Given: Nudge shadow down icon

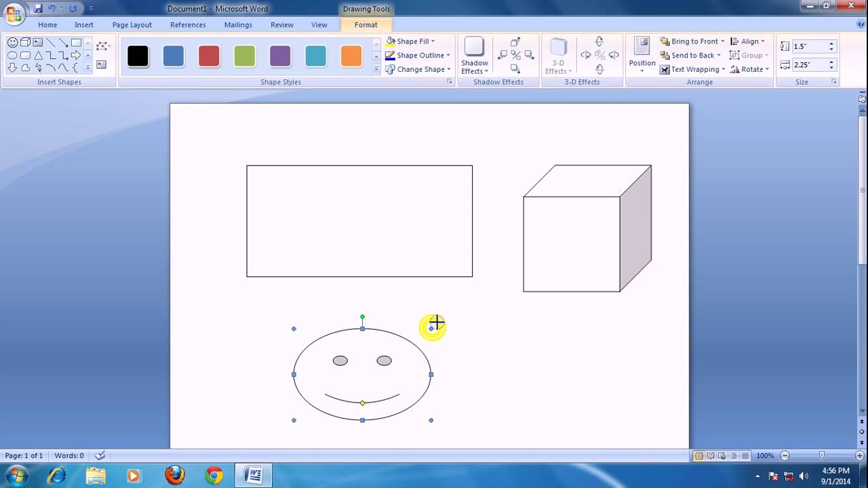Looking at the screenshot, I should (x=515, y=68).
